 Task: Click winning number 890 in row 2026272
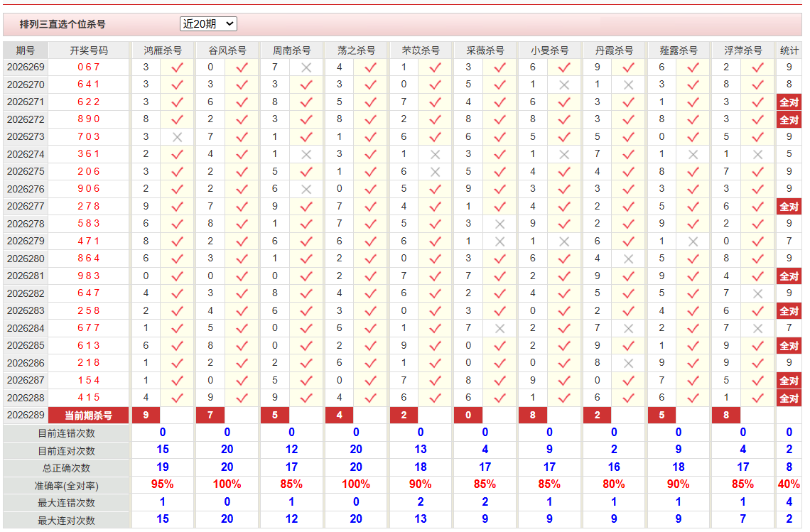[x=89, y=119]
